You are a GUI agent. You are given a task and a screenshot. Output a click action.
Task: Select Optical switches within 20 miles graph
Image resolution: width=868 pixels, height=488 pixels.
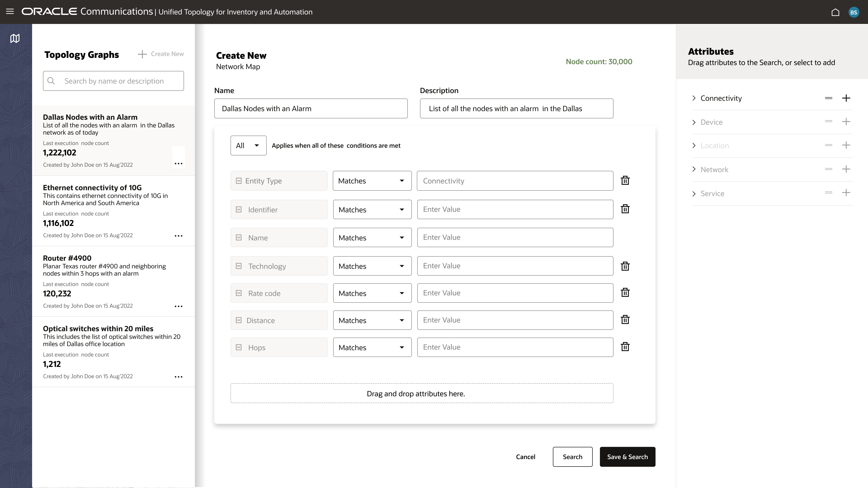click(x=98, y=329)
